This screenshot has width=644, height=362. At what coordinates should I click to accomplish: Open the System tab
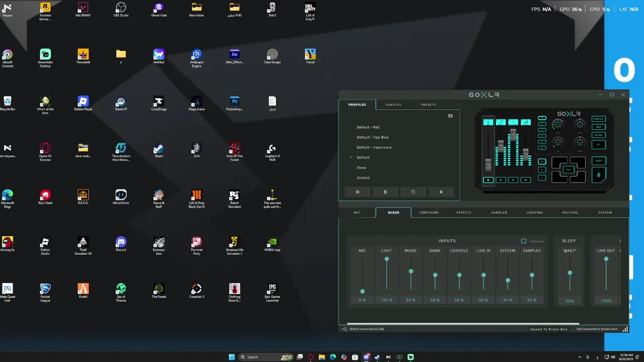click(605, 213)
